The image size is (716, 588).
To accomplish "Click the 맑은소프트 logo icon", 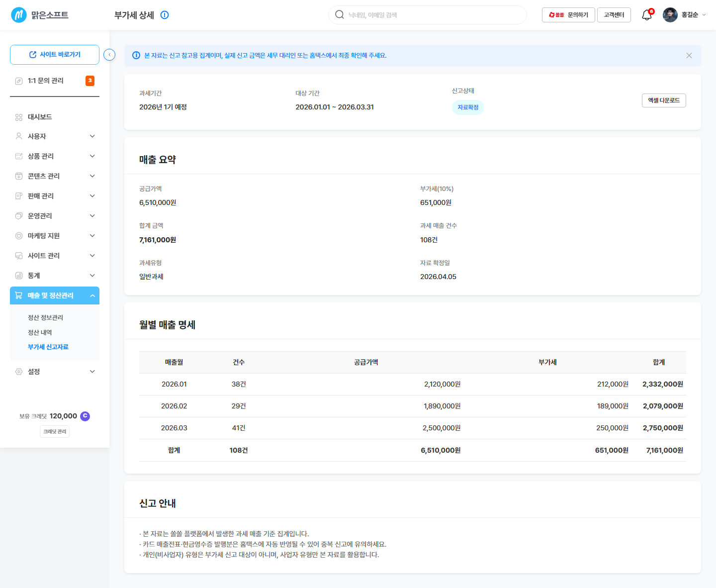I will (x=19, y=15).
